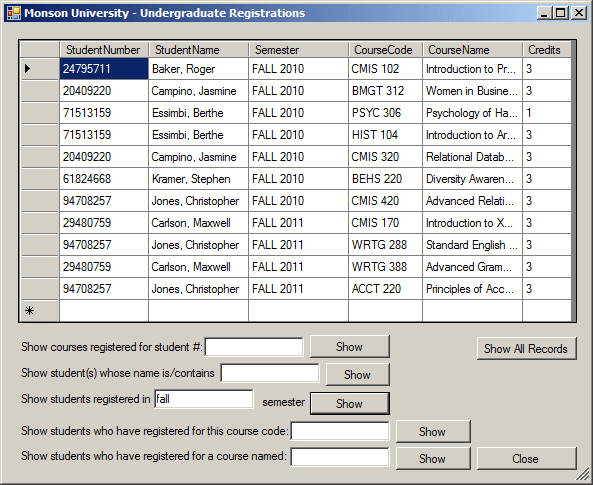Viewport: 593px width, 485px height.
Task: Select the WRTG 388 course code cell
Action: pos(385,267)
